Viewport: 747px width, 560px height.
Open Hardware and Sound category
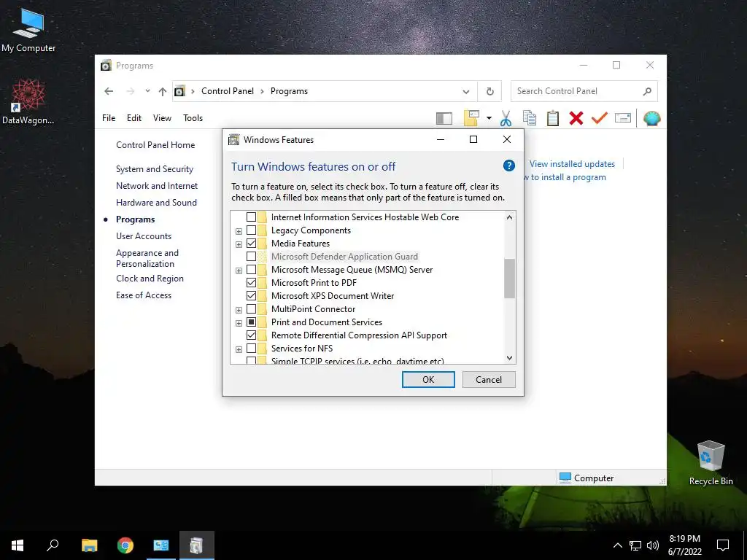pos(156,203)
